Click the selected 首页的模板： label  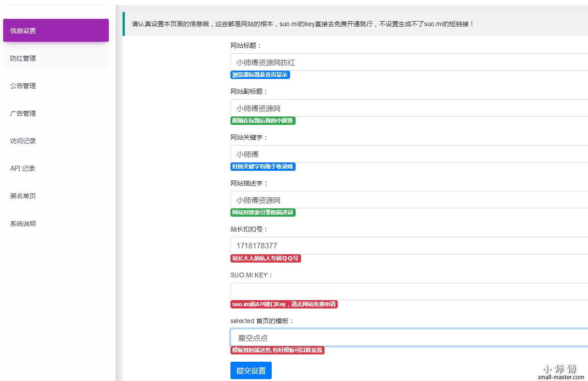coord(262,321)
